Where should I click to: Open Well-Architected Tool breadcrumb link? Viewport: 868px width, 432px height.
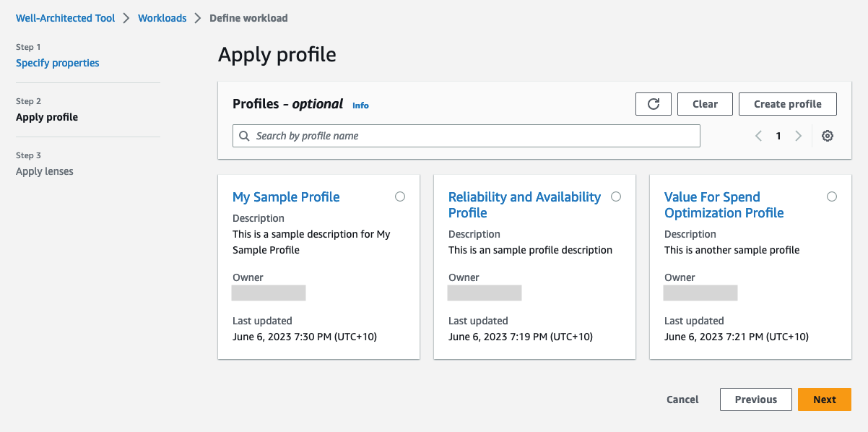pyautogui.click(x=66, y=18)
